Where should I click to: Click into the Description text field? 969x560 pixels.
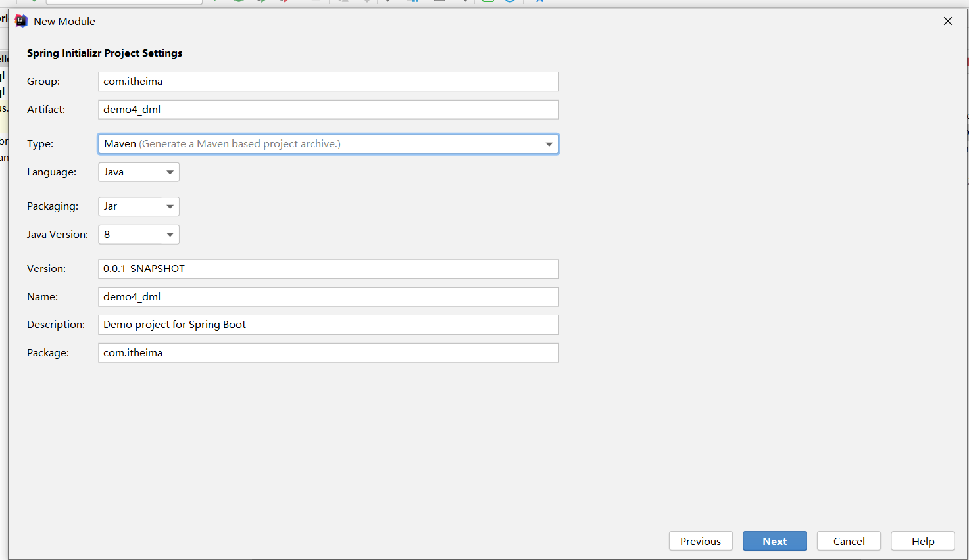[328, 325]
